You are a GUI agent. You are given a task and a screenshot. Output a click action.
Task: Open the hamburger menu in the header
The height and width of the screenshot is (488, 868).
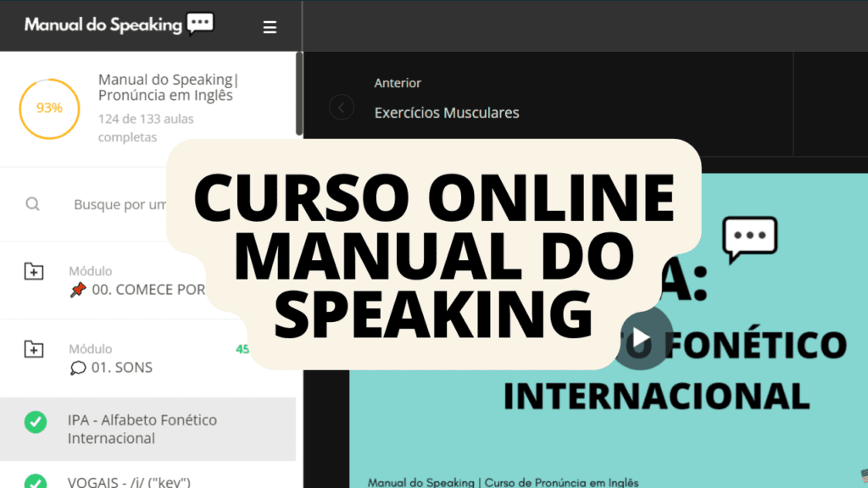click(x=270, y=27)
